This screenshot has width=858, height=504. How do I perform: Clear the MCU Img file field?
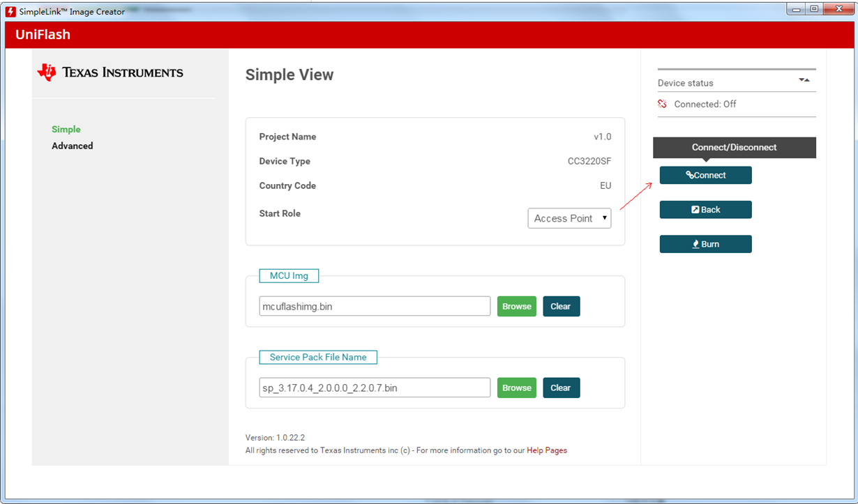click(x=561, y=306)
